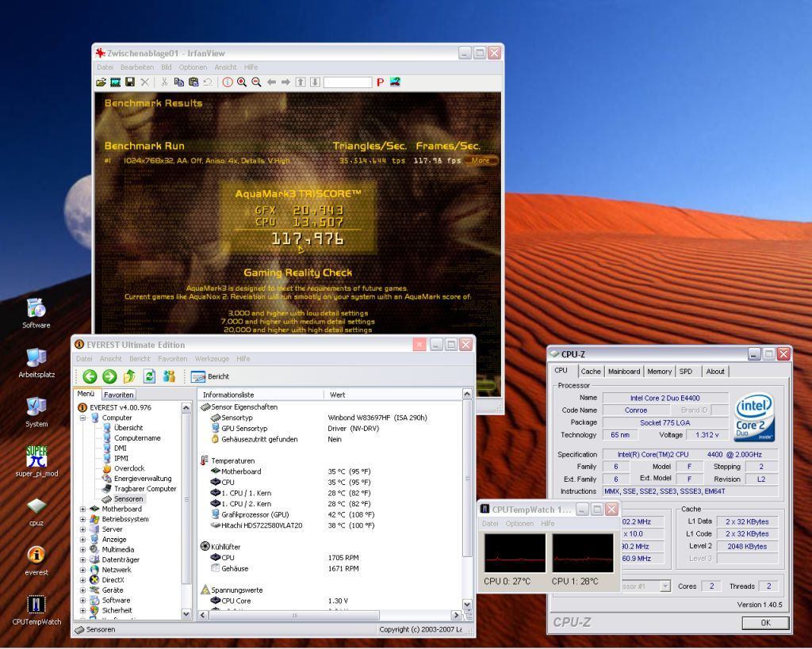The height and width of the screenshot is (649, 812).
Task: Open the super_pi_mod desktop icon
Action: pos(36,461)
